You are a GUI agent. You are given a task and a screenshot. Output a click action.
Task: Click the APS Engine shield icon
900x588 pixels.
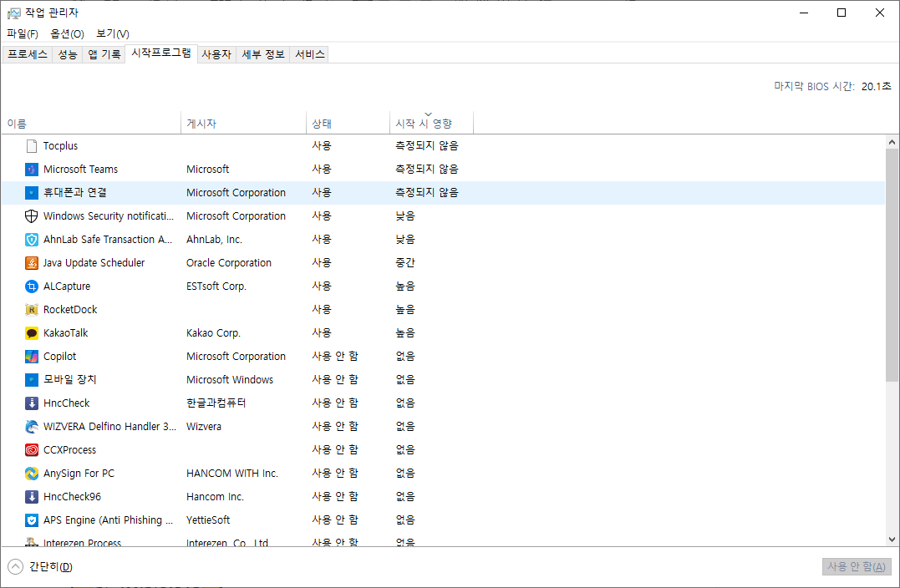[32, 520]
